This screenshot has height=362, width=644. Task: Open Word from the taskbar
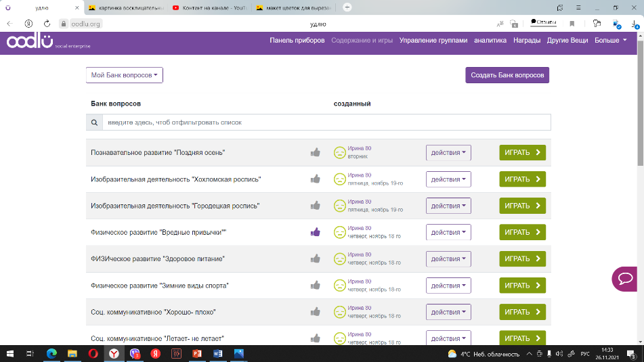pos(218,353)
